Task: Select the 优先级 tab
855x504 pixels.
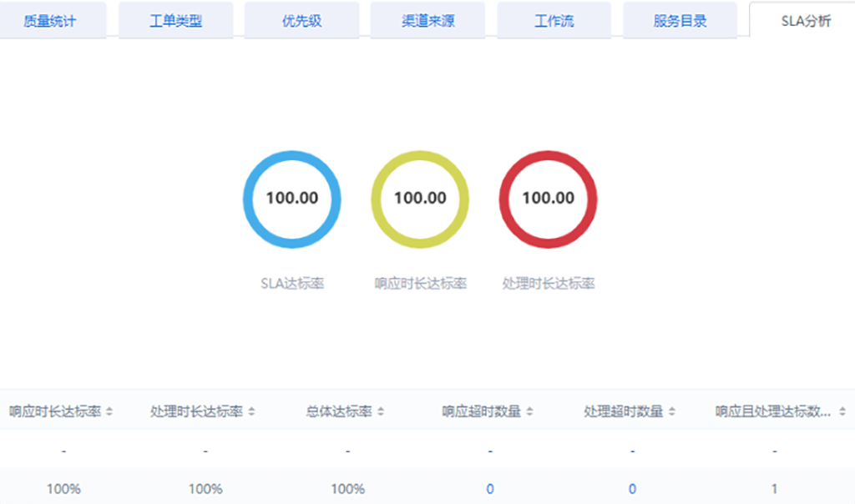Action: coord(301,21)
